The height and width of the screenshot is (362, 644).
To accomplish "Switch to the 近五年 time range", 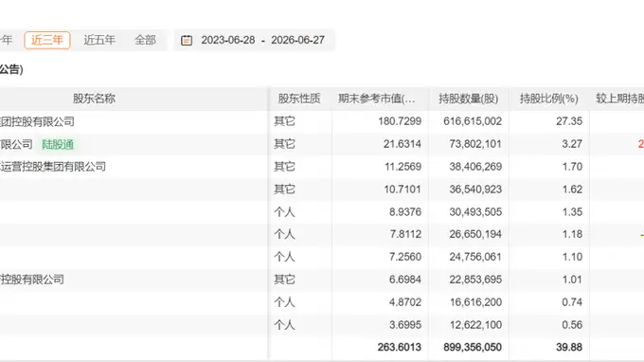I will tap(99, 40).
